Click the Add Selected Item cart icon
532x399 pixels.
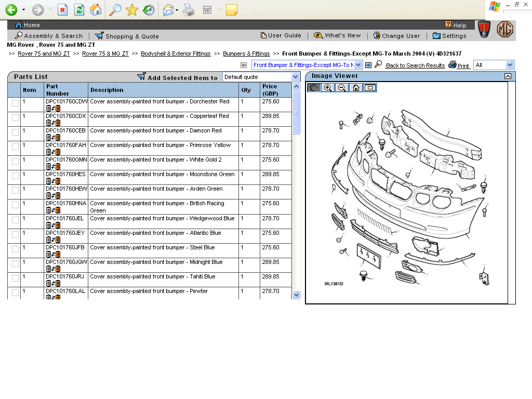pyautogui.click(x=141, y=77)
